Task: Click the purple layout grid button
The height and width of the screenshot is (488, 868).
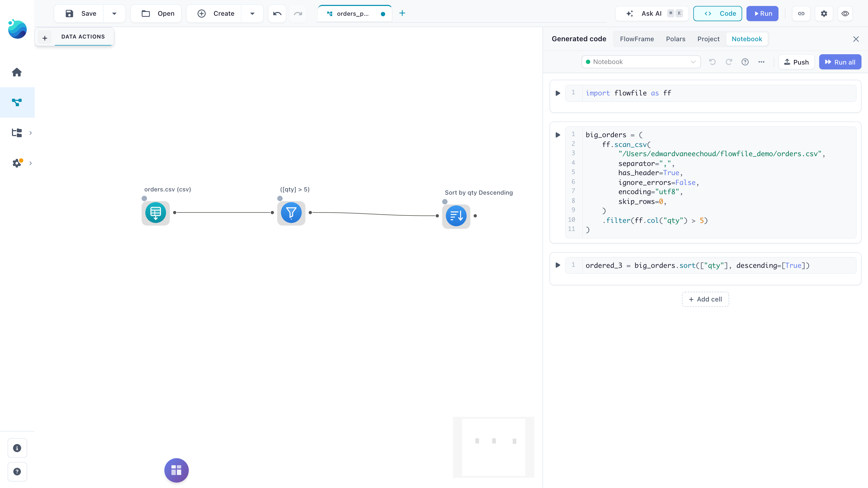Action: [x=176, y=470]
